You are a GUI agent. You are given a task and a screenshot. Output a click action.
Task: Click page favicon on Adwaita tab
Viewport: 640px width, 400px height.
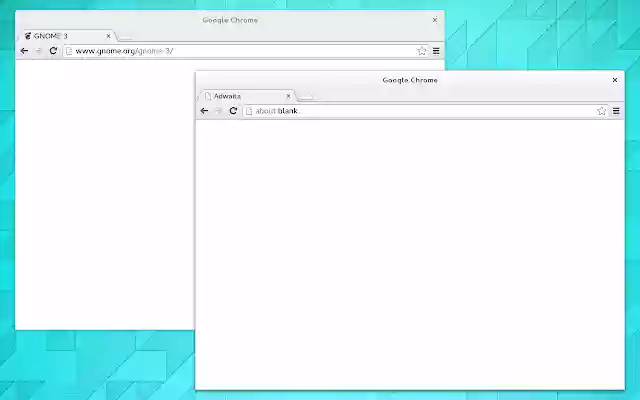coord(208,96)
